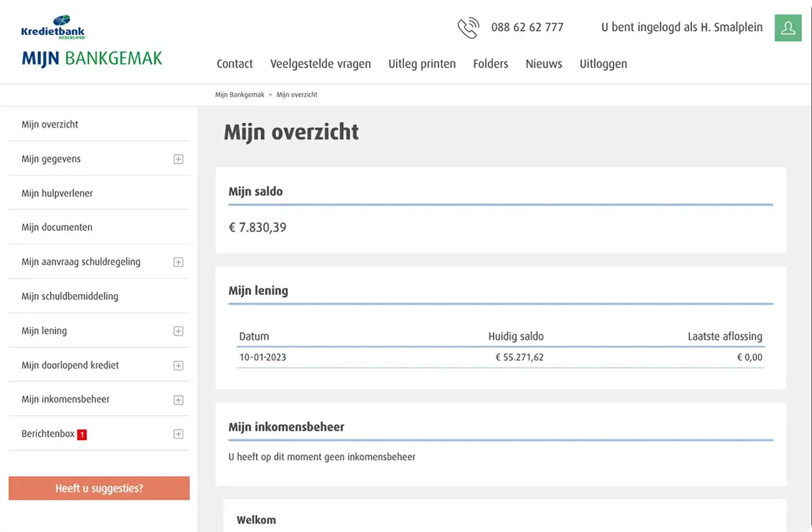Click the Berichtenbox sidebar label
Viewport: 812px width, 532px height.
pos(48,434)
